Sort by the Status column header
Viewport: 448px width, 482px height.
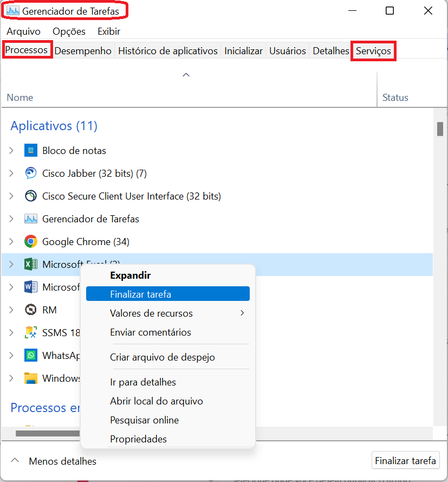tap(395, 98)
